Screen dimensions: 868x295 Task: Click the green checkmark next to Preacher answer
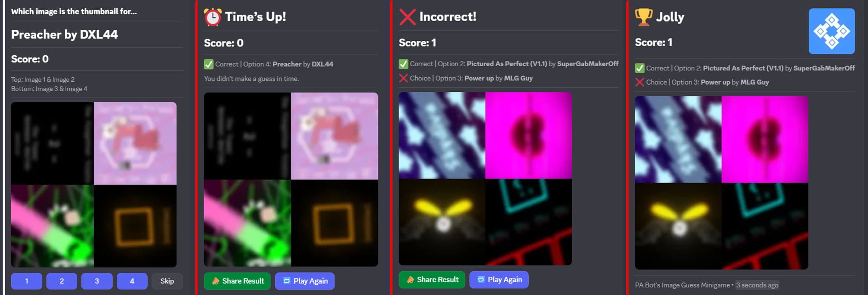click(209, 64)
